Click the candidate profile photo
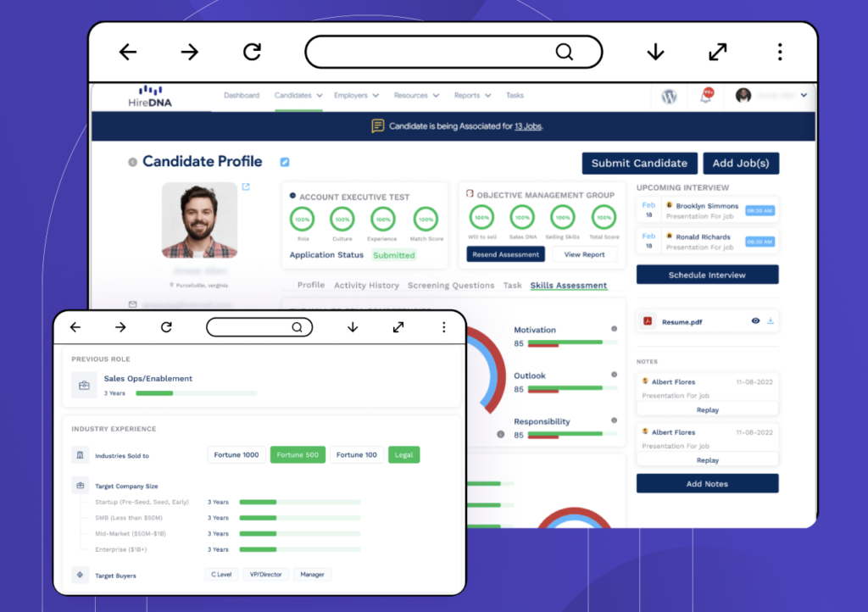 199,220
